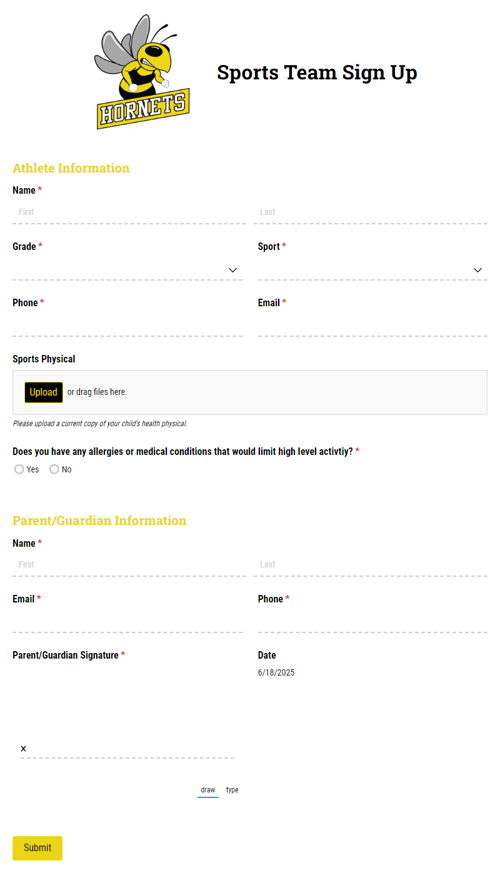Select Yes for allergies question

click(19, 469)
